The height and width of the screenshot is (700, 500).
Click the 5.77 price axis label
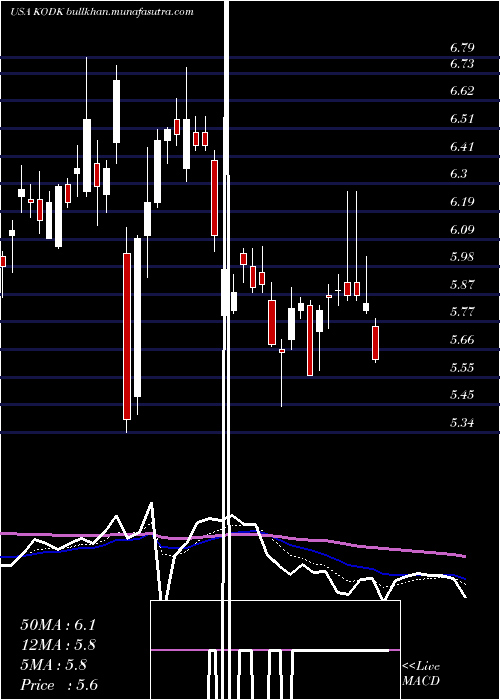pos(462,312)
